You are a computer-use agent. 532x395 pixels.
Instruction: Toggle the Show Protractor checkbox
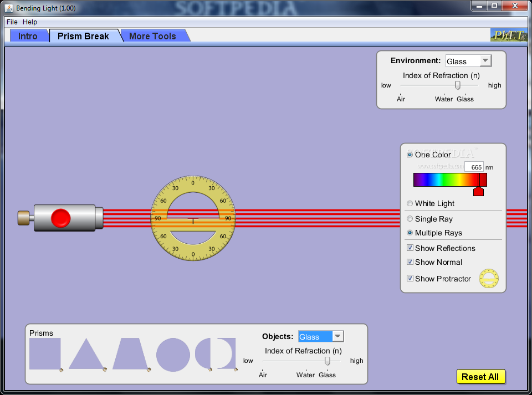coord(410,278)
